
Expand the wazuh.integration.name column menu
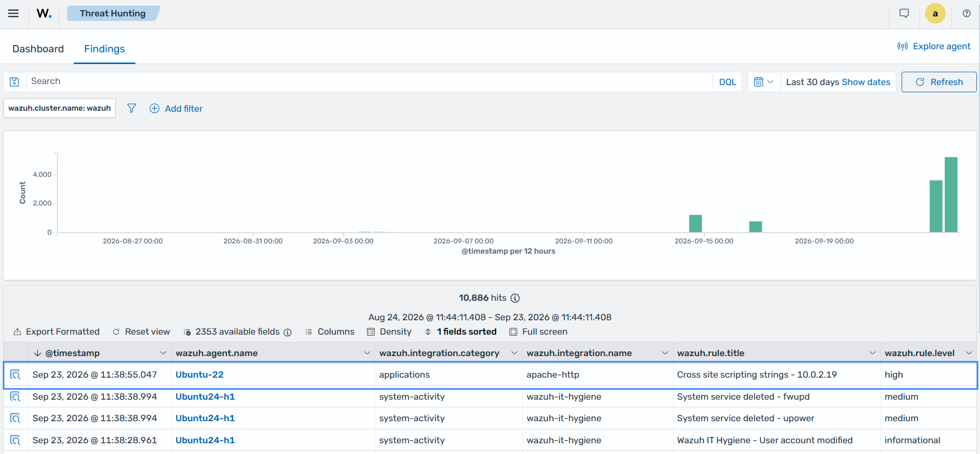click(x=665, y=353)
